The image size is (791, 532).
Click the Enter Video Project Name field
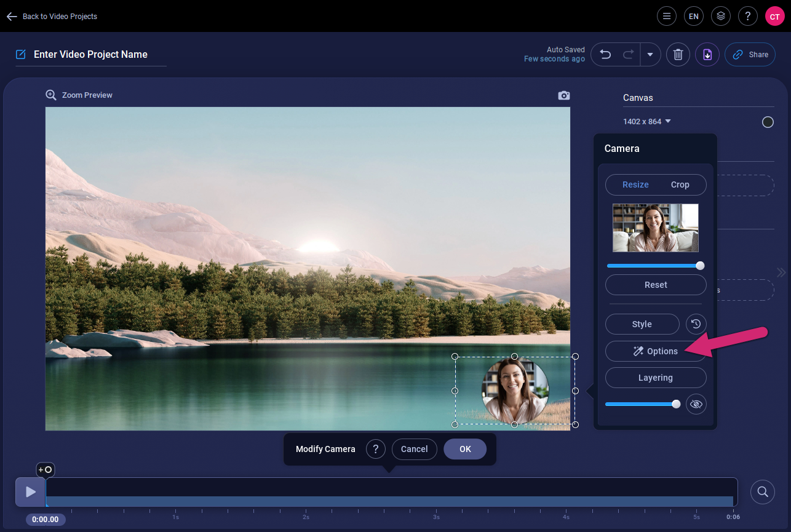(90, 55)
